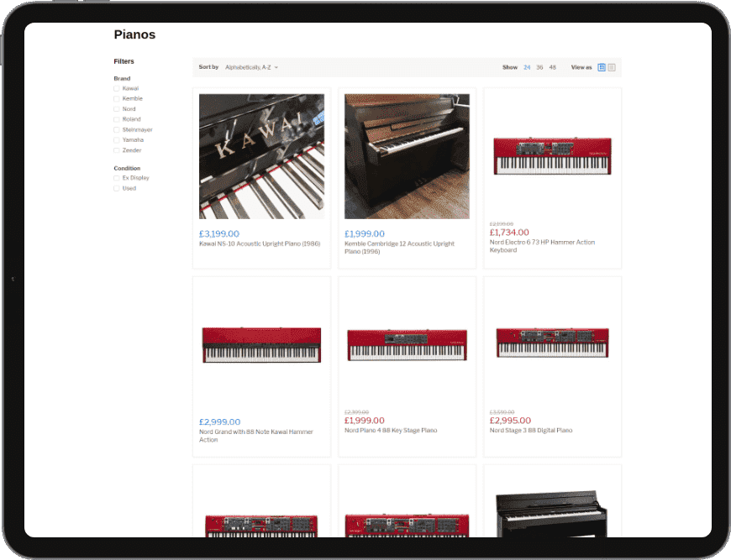Open Nord Piano 4 88 Key Stage Piano
This screenshot has width=731, height=560.
tap(391, 431)
